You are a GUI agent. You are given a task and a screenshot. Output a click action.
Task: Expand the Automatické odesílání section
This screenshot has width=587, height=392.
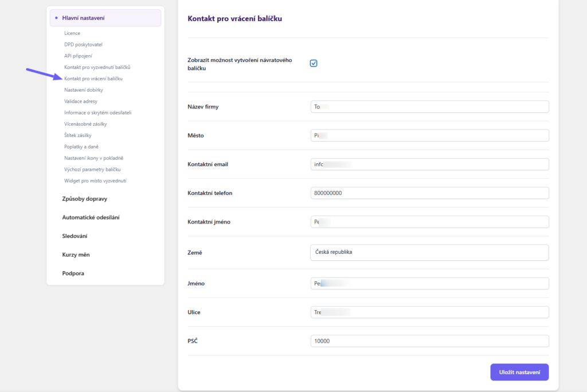[91, 217]
